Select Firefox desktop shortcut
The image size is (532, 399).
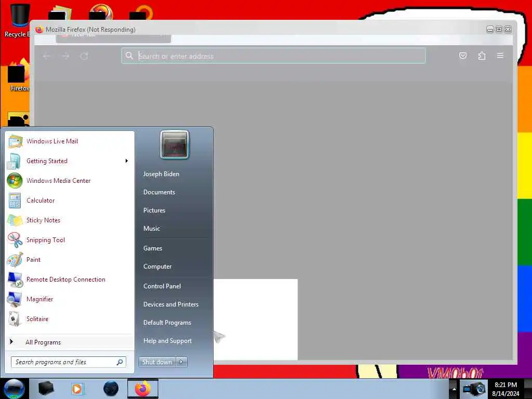pyautogui.click(x=19, y=75)
